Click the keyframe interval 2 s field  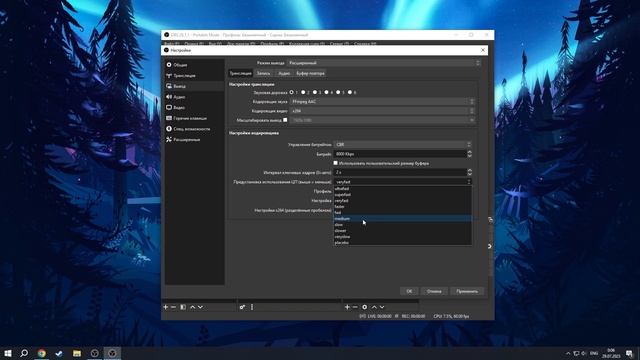[x=400, y=172]
